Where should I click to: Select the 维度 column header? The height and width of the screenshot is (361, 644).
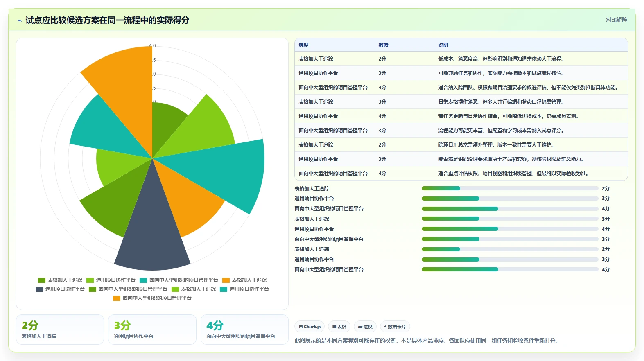click(x=303, y=45)
